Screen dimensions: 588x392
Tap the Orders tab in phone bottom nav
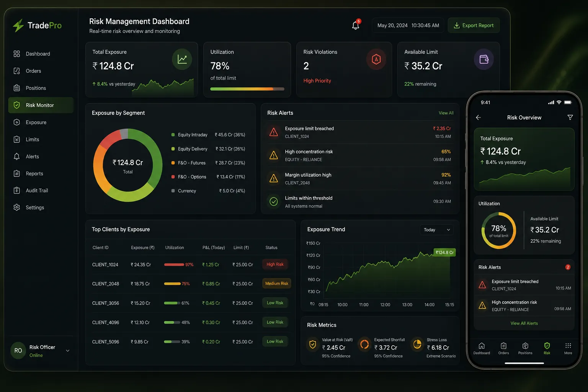point(503,348)
